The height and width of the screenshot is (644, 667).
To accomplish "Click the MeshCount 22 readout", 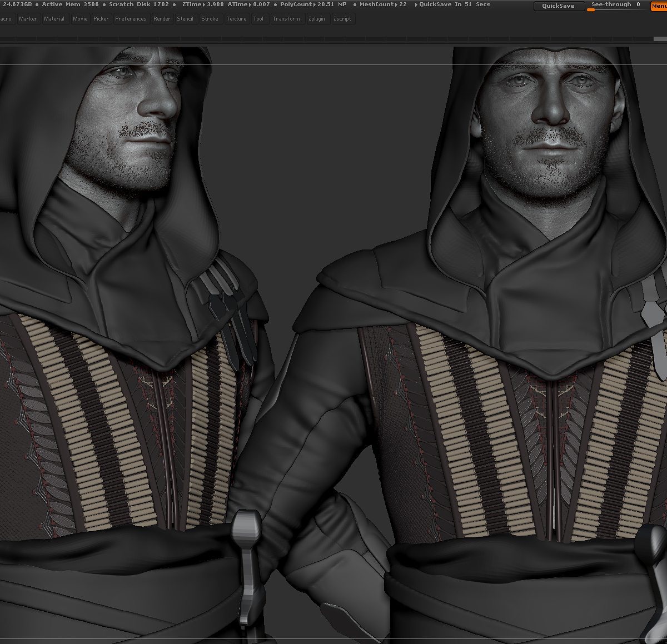I will [x=383, y=4].
